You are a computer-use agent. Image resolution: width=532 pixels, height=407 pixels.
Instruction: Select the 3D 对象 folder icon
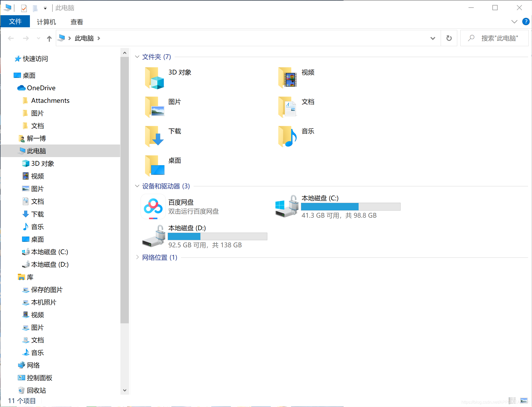[154, 78]
